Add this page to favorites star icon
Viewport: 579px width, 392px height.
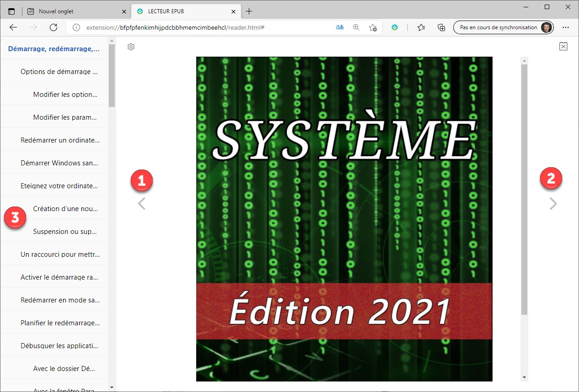373,27
